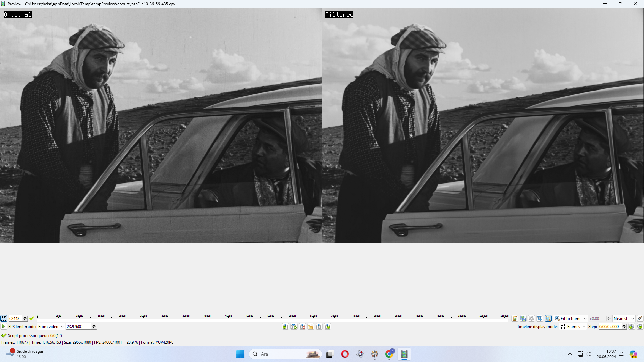Click the step back time button

pos(631,327)
